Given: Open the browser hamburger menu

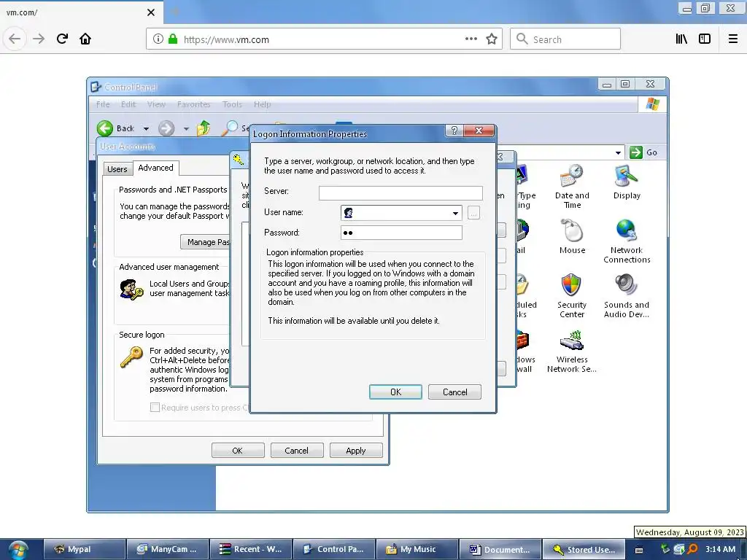Looking at the screenshot, I should tap(733, 39).
